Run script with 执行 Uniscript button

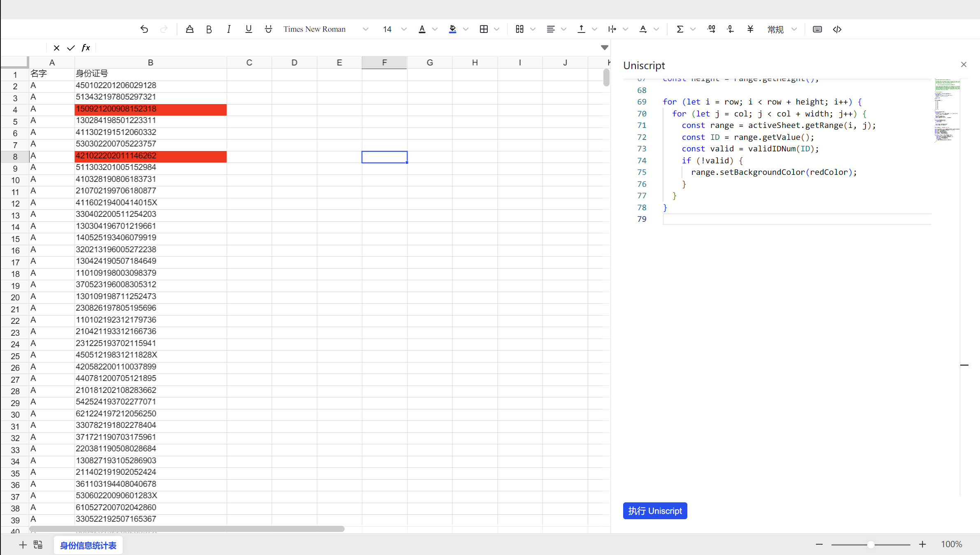click(x=655, y=511)
